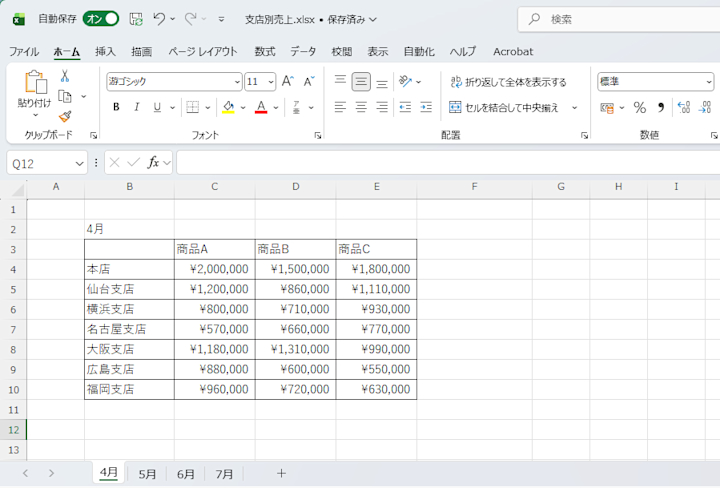Toggle Underline formatting
720x488 pixels.
tap(157, 107)
